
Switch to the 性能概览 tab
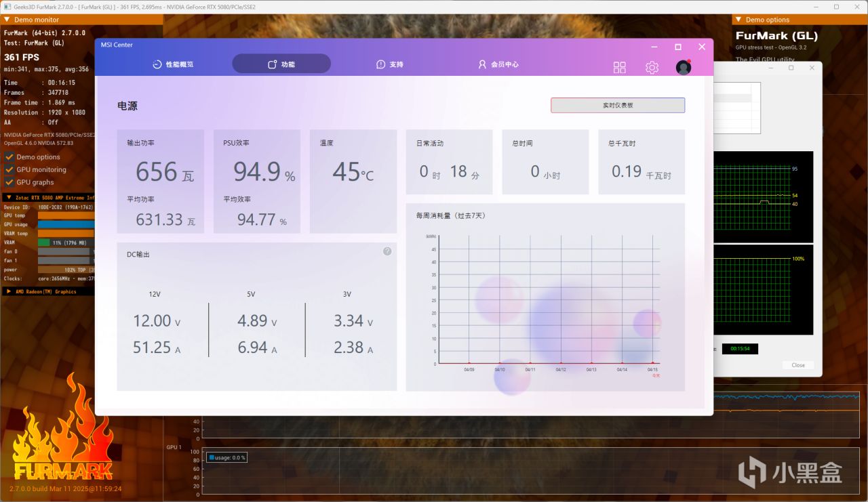(x=173, y=64)
